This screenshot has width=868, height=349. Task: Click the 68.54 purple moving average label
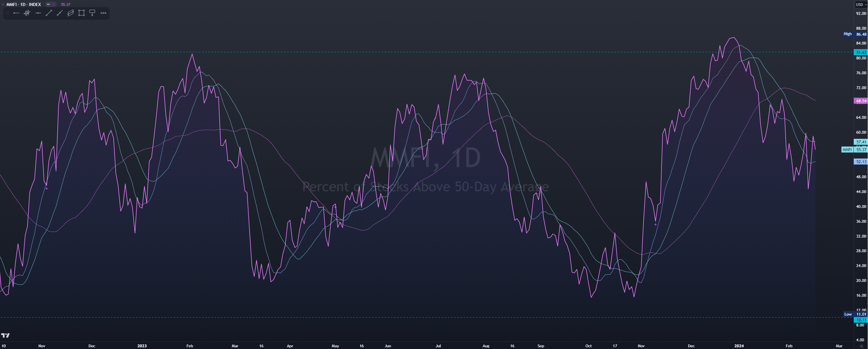click(861, 101)
